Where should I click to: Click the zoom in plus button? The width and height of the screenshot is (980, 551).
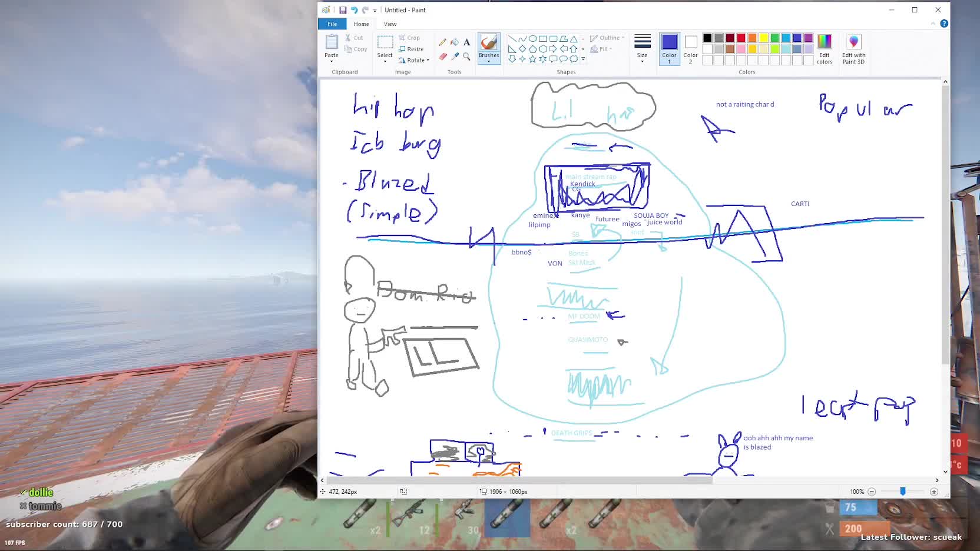[x=934, y=492]
